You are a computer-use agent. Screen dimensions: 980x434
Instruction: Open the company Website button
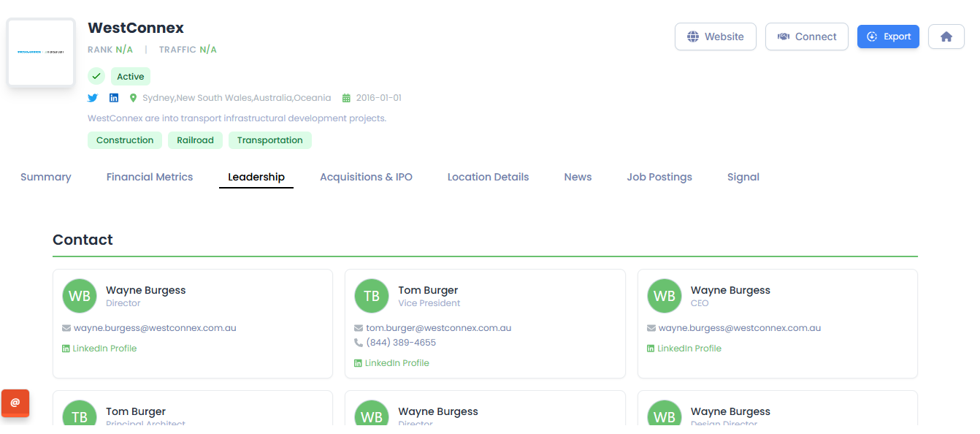point(716,37)
